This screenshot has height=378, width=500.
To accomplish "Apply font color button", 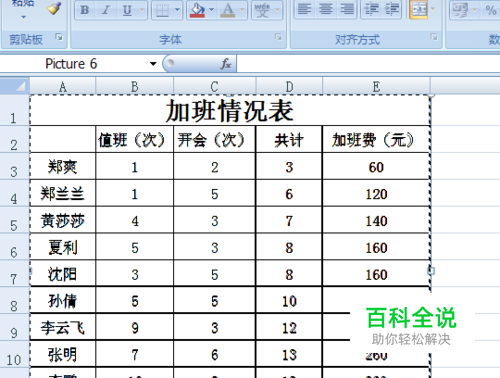I will coord(228,10).
